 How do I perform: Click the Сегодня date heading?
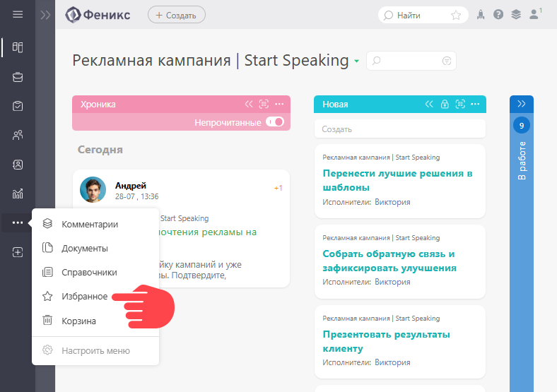point(100,150)
